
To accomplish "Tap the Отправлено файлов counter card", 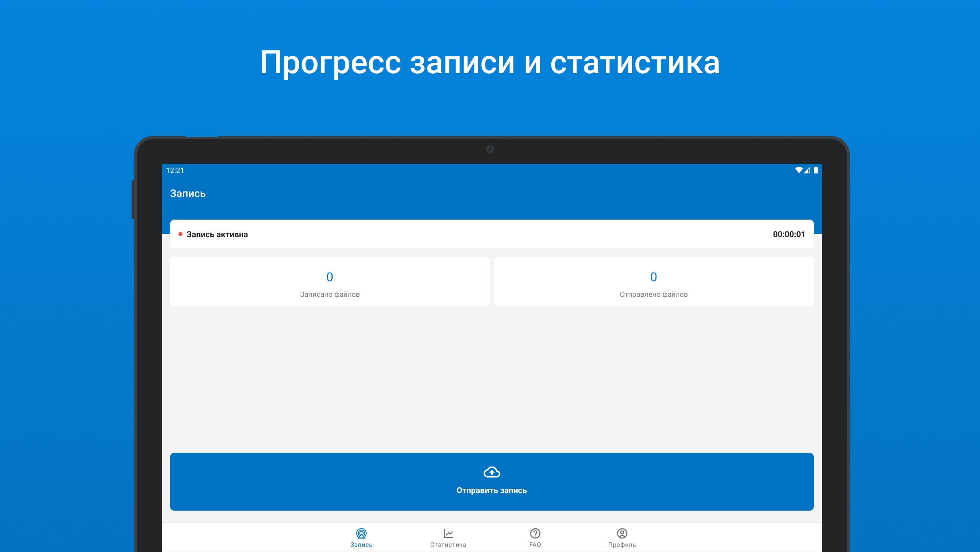I will coord(654,282).
